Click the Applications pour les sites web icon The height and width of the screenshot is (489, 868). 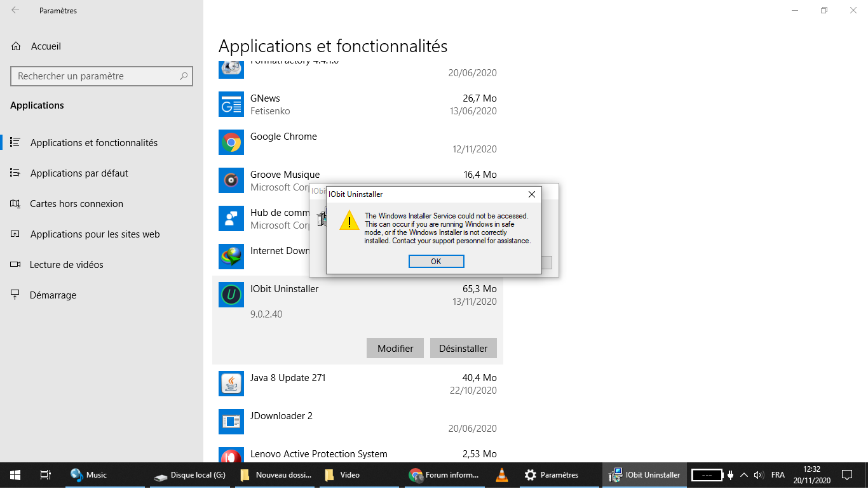15,234
